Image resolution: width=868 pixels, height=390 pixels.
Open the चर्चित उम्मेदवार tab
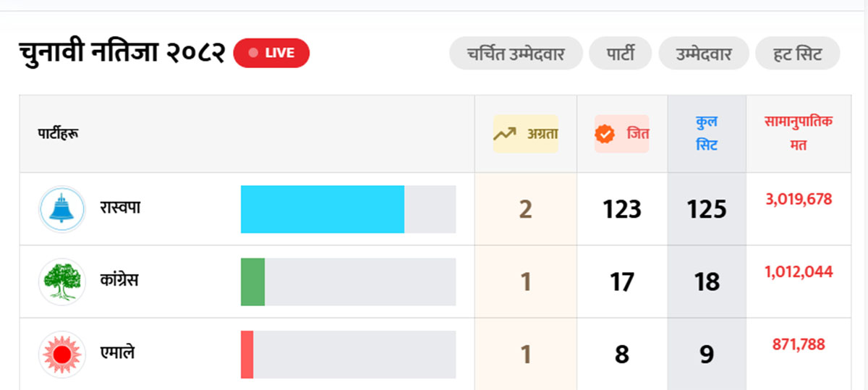tap(515, 54)
